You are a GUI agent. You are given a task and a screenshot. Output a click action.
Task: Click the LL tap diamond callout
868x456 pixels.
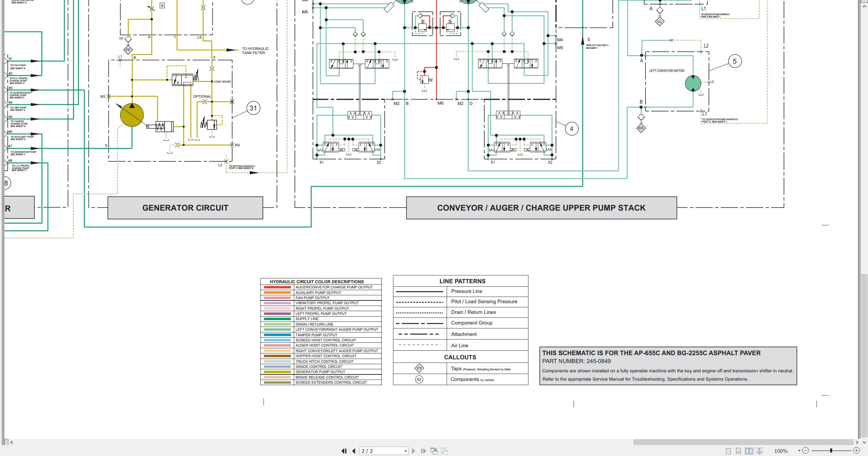click(x=660, y=21)
